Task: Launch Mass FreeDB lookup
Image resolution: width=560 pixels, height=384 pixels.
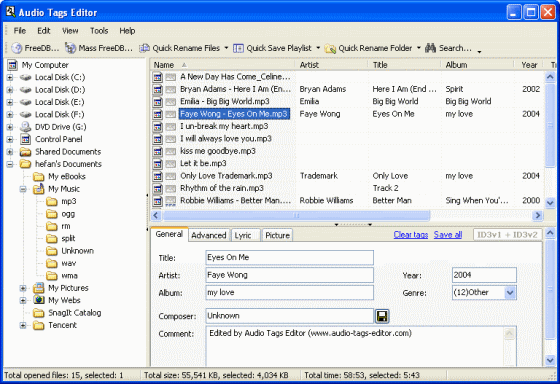Action: (99, 48)
